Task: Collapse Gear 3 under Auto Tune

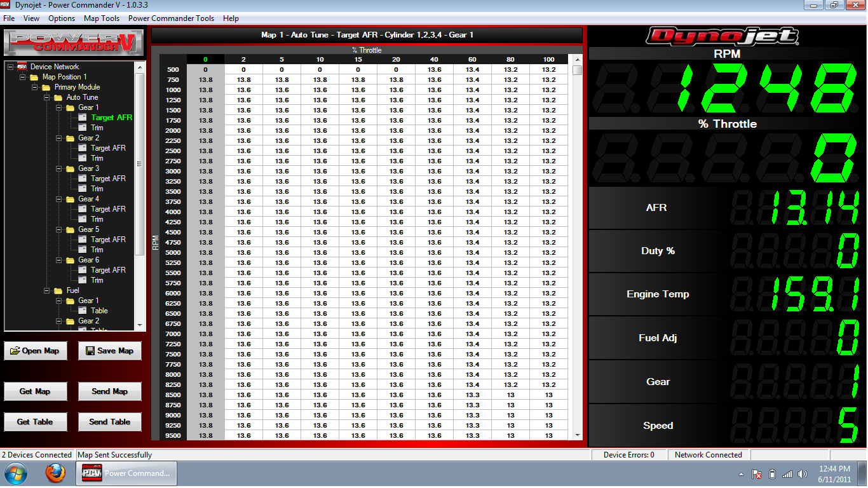Action: pyautogui.click(x=58, y=168)
